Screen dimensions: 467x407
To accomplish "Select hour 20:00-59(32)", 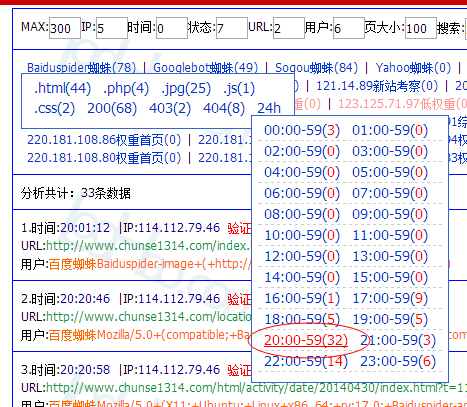I will [306, 340].
